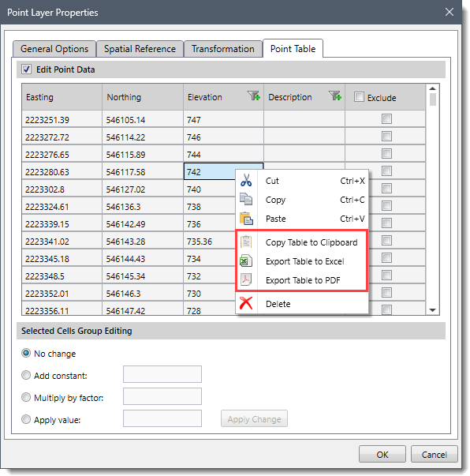Click the red X Delete icon
This screenshot has width=470, height=476.
coord(246,303)
